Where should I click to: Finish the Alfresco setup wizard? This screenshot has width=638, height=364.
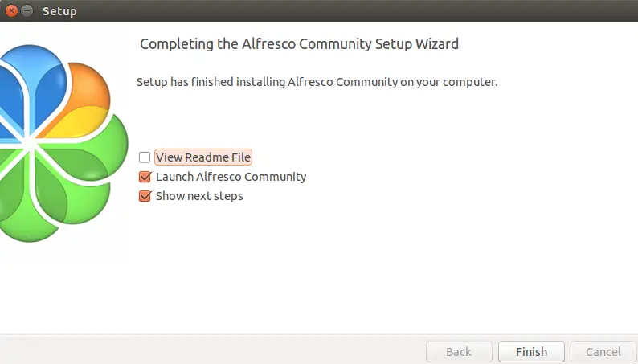531,351
